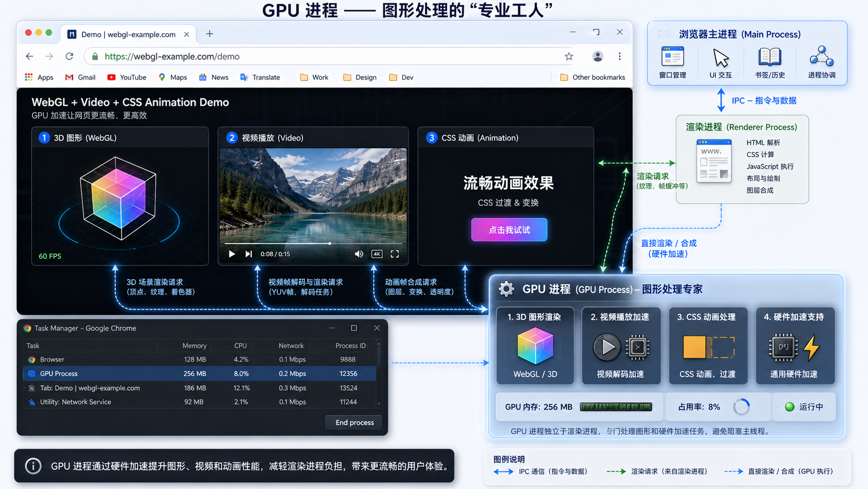
Task: Click the 进程协调 process coordination icon
Action: (x=822, y=56)
